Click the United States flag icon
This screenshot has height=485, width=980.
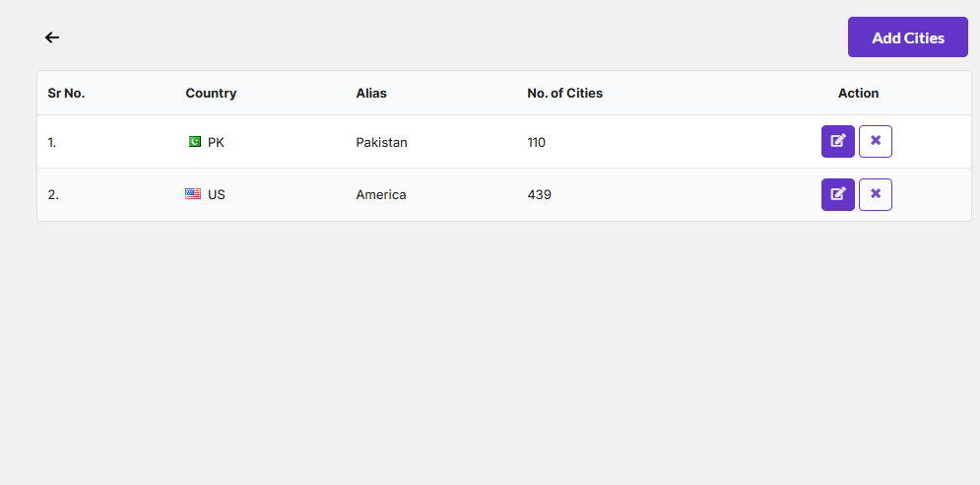(193, 194)
